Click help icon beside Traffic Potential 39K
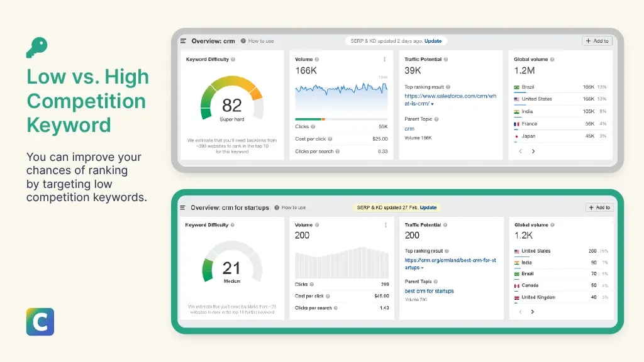 446,60
